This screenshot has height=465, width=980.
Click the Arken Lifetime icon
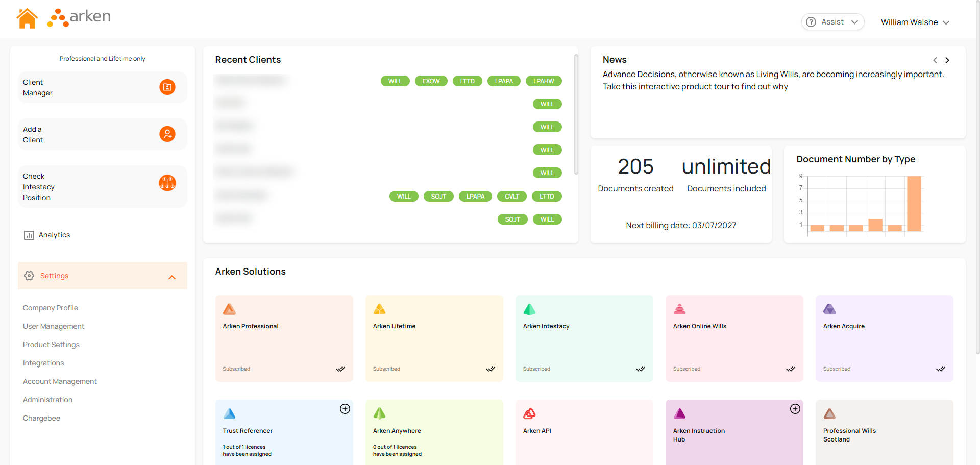380,309
